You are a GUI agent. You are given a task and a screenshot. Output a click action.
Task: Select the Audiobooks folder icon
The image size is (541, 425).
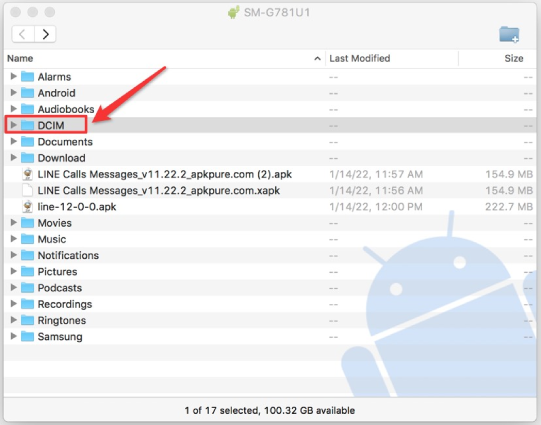coord(27,109)
